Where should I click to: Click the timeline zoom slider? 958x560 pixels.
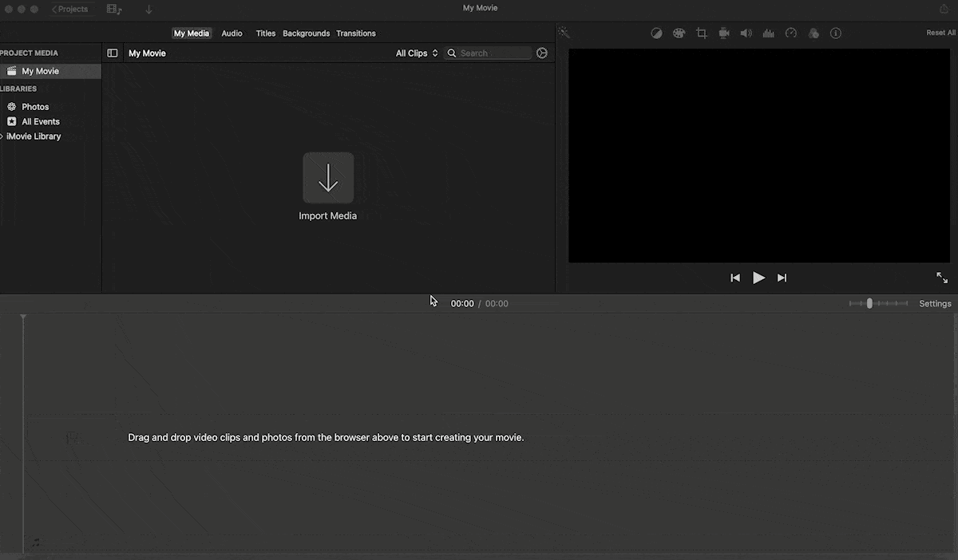tap(878, 304)
